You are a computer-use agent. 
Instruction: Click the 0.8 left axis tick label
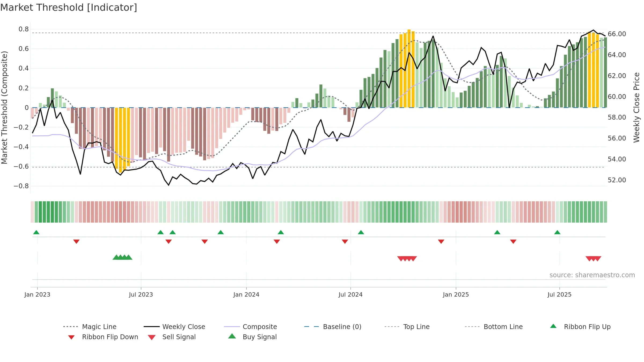tap(24, 29)
